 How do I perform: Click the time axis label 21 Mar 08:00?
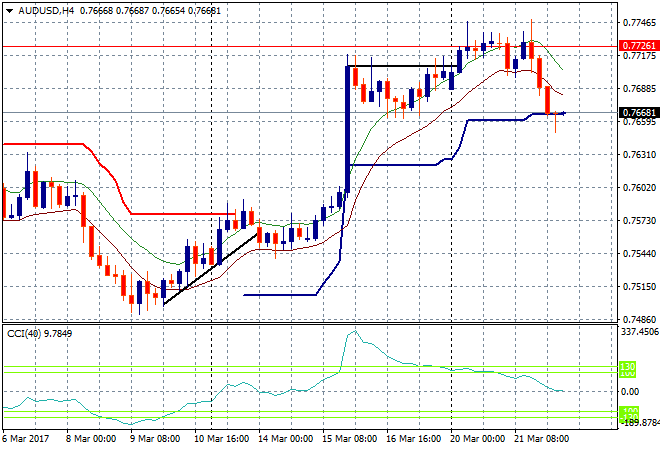[x=541, y=439]
